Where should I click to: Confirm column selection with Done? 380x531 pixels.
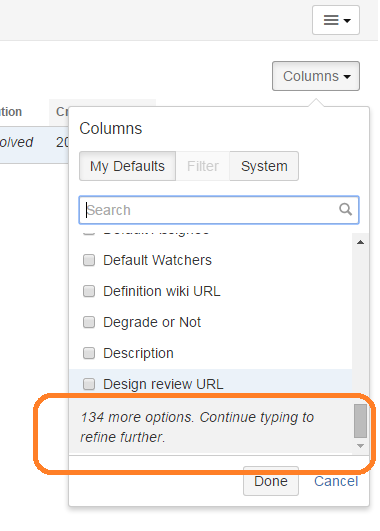click(271, 481)
